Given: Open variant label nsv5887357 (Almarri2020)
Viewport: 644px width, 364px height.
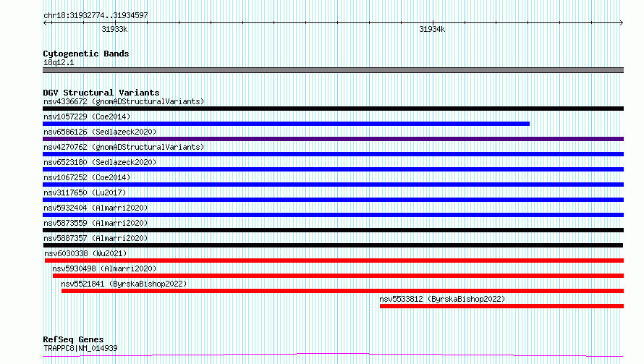Looking at the screenshot, I should pos(96,238).
